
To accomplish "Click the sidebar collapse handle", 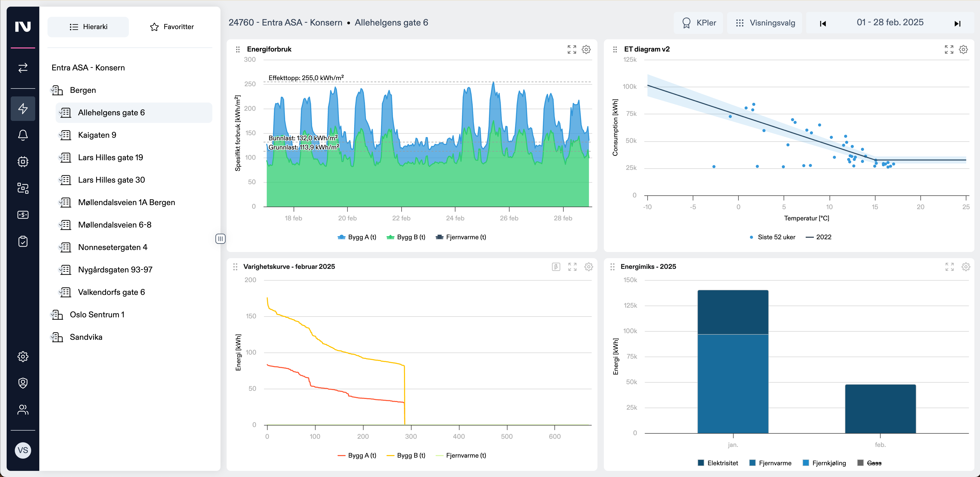I will 220,238.
